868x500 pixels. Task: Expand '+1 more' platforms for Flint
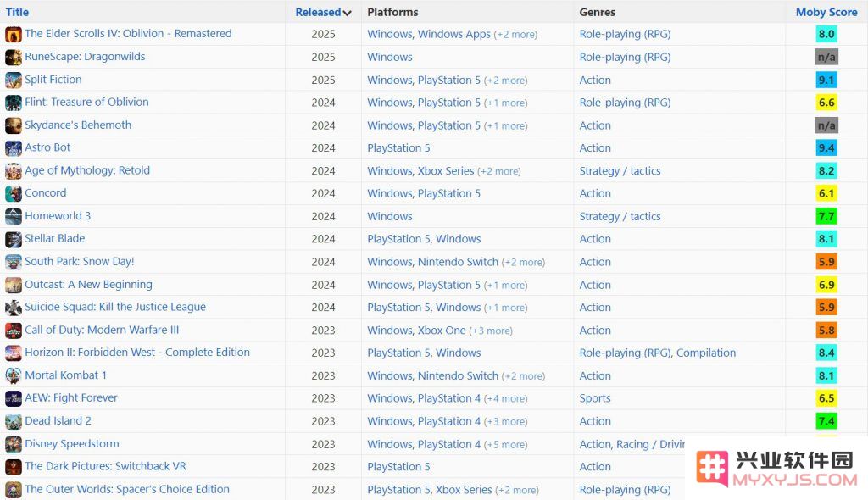pyautogui.click(x=505, y=103)
